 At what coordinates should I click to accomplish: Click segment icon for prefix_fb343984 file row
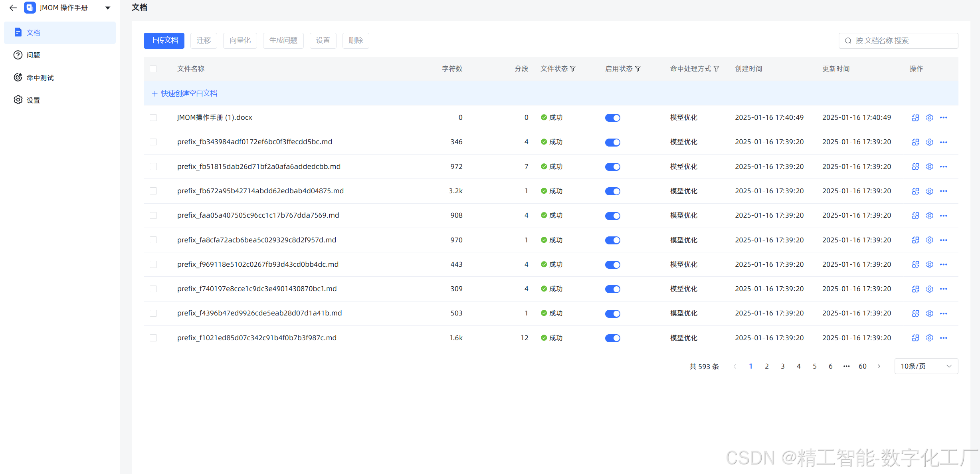point(915,142)
